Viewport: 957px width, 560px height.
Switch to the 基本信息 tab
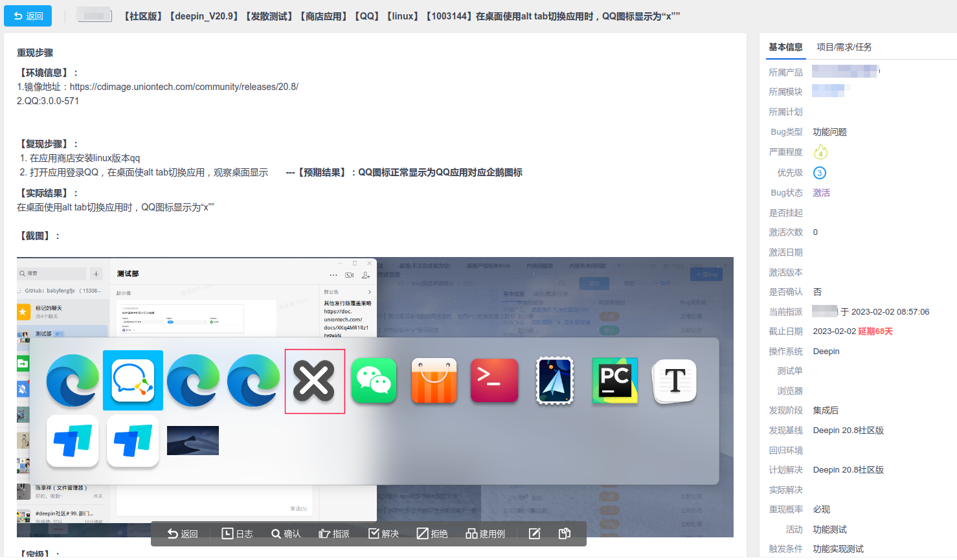[x=785, y=47]
